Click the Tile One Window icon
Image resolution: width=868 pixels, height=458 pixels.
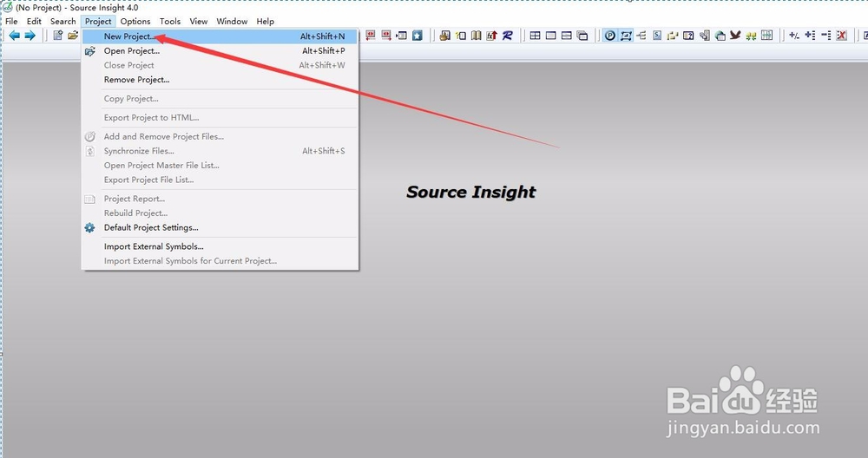[x=551, y=36]
